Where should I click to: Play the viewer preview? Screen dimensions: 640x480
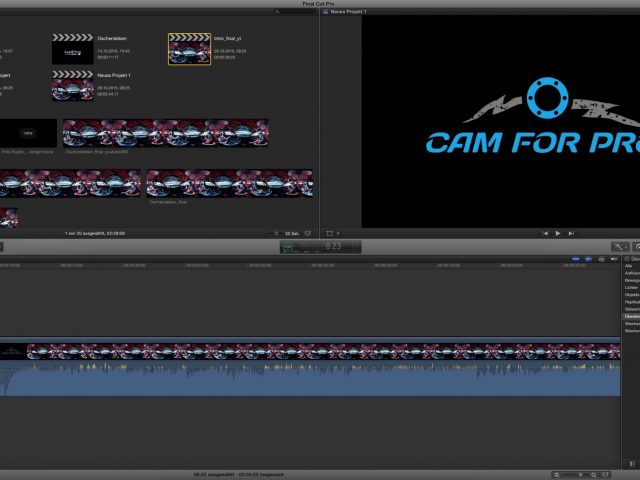[558, 233]
